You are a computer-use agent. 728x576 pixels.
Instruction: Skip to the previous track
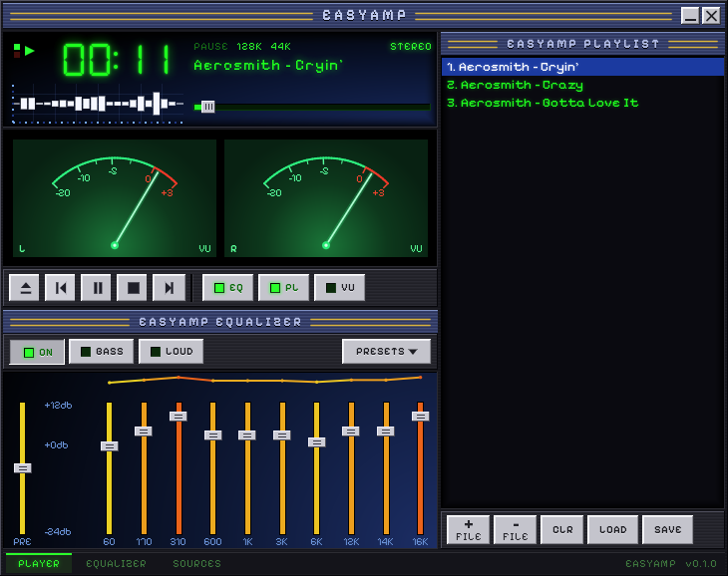pos(60,288)
